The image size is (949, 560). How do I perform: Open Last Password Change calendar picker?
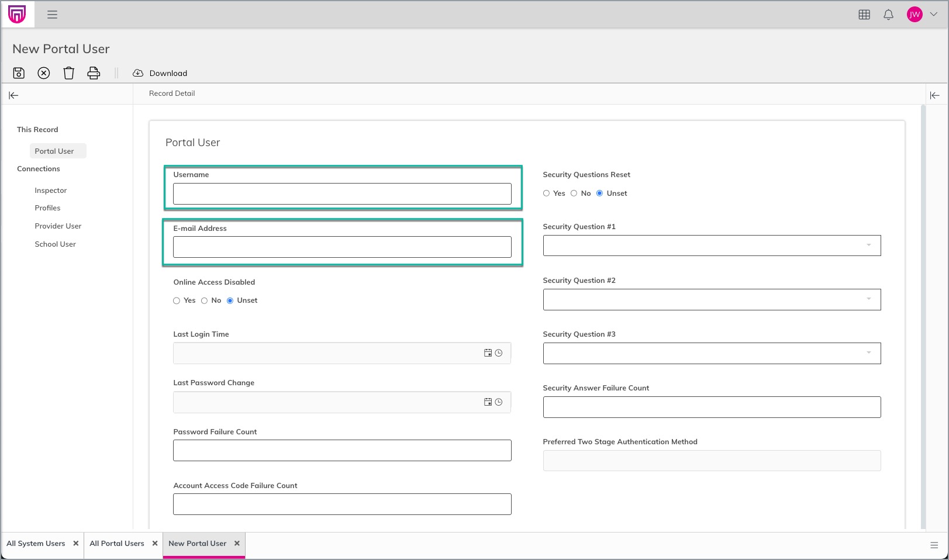tap(488, 402)
